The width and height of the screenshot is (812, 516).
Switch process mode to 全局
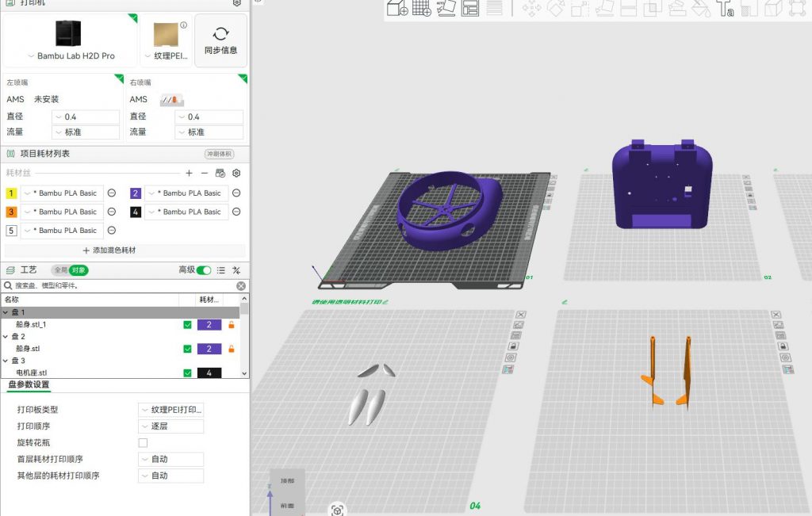pos(60,270)
